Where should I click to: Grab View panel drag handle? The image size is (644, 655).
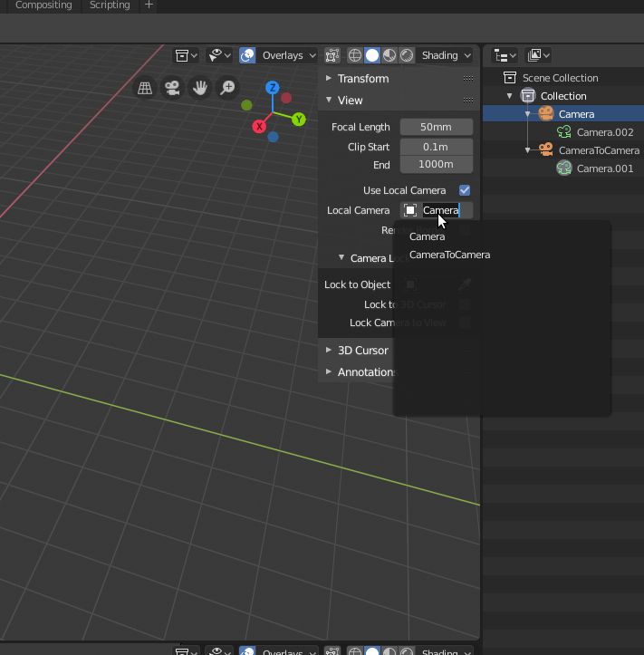(468, 100)
